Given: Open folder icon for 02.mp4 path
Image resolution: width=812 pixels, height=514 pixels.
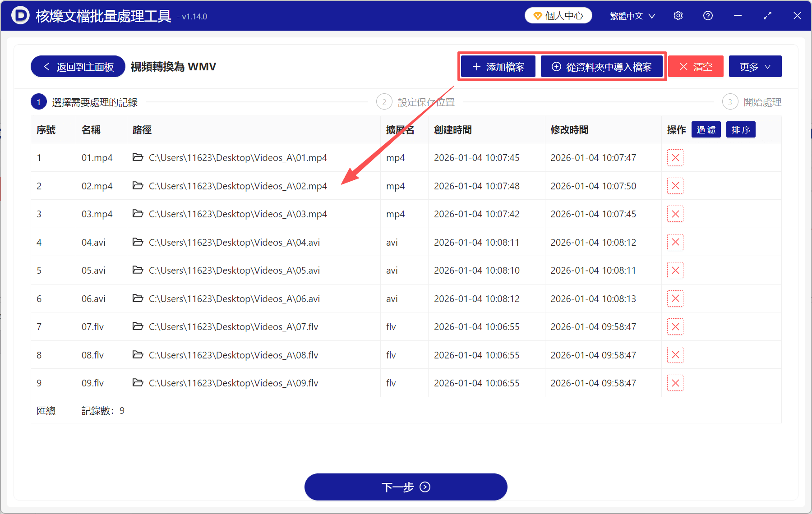Looking at the screenshot, I should (x=138, y=186).
